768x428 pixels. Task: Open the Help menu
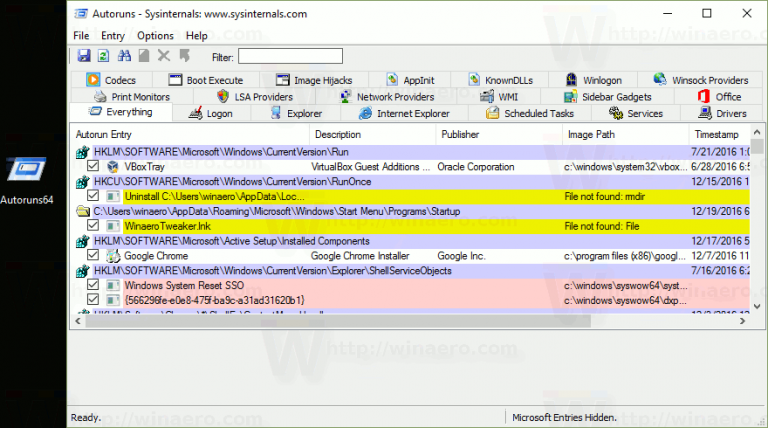pyautogui.click(x=197, y=35)
